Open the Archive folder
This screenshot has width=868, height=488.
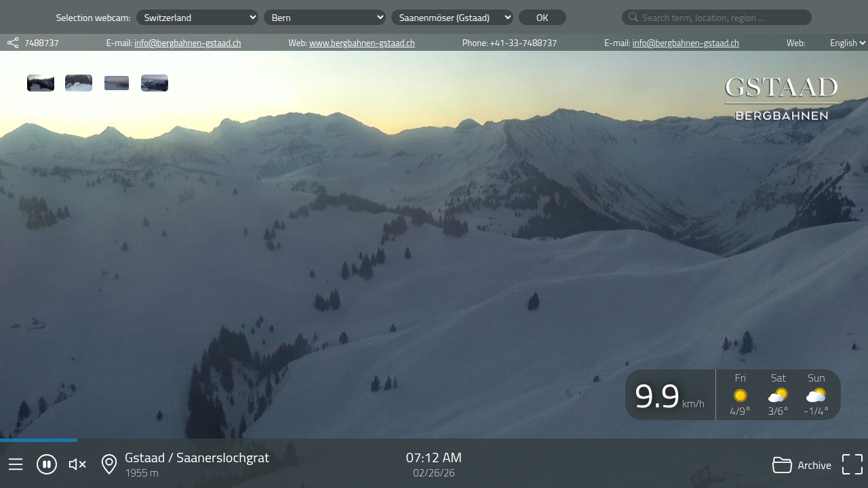click(x=802, y=465)
